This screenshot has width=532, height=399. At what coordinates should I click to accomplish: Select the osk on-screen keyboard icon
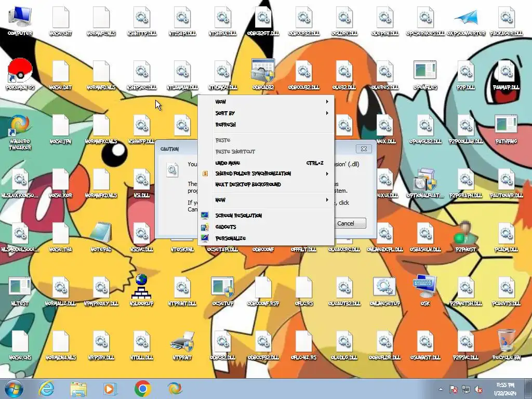[425, 290]
